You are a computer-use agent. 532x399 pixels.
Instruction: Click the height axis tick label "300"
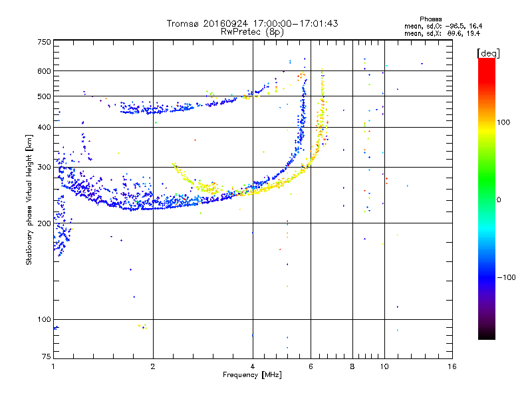pyautogui.click(x=44, y=167)
